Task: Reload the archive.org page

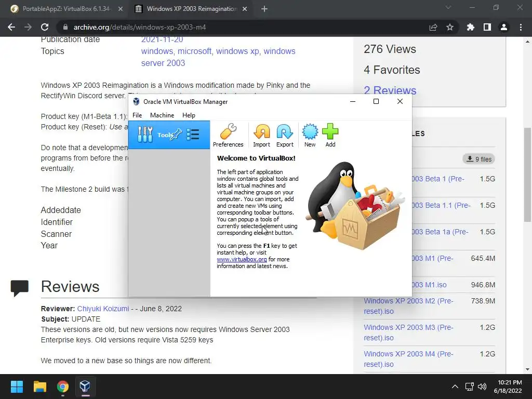Action: 45,27
